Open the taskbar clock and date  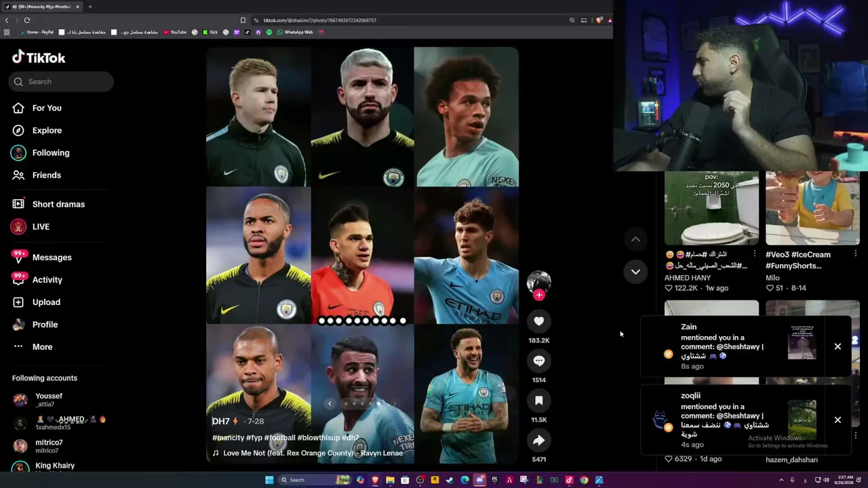(x=844, y=480)
